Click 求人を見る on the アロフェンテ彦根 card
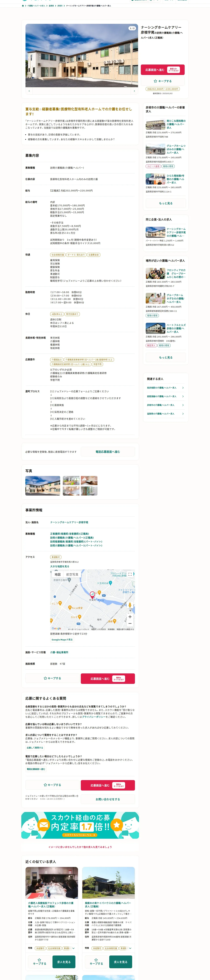This screenshot has height=980, width=210. click(x=64, y=962)
